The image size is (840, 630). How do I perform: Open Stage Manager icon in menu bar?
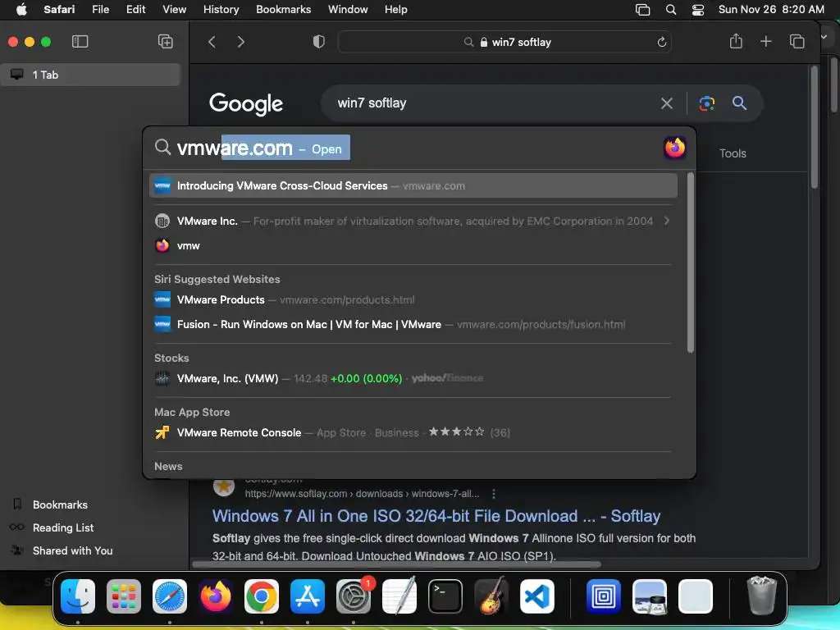642,10
